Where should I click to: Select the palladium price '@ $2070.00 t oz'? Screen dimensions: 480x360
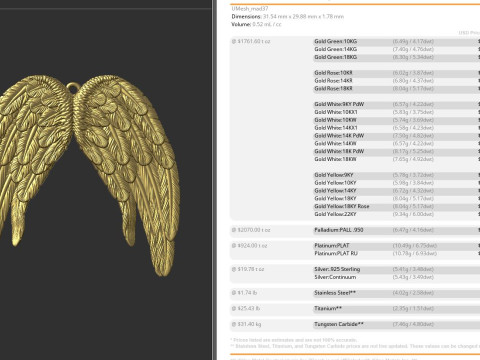pyautogui.click(x=251, y=230)
